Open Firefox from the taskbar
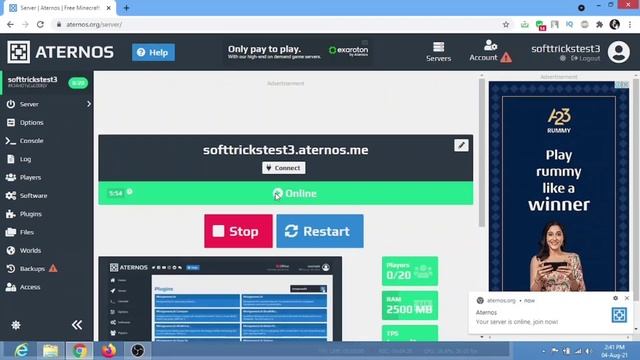This screenshot has width=640, height=360. tap(109, 351)
